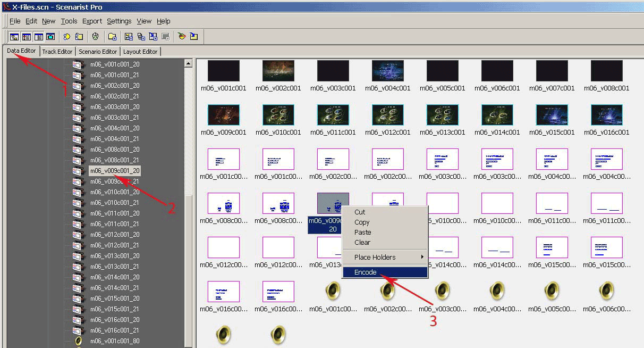Select the m06_v011c001_21 tree row
Screen dimensions: 644x348
(115, 224)
